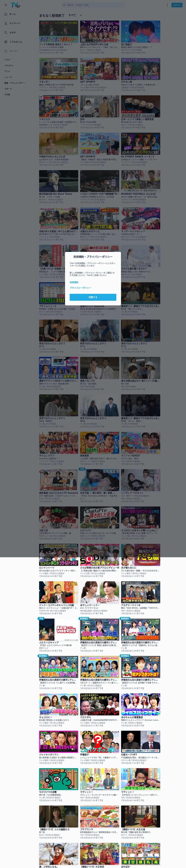Viewport: 186px width, 868px height.
Task: Open the プライバシーポリシー link in the dialog
Action: [x=81, y=288]
